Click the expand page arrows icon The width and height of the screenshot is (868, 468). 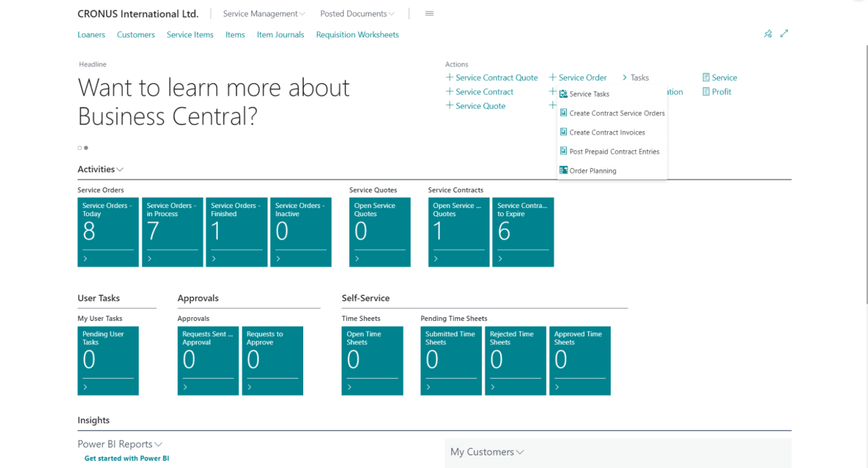tap(784, 34)
